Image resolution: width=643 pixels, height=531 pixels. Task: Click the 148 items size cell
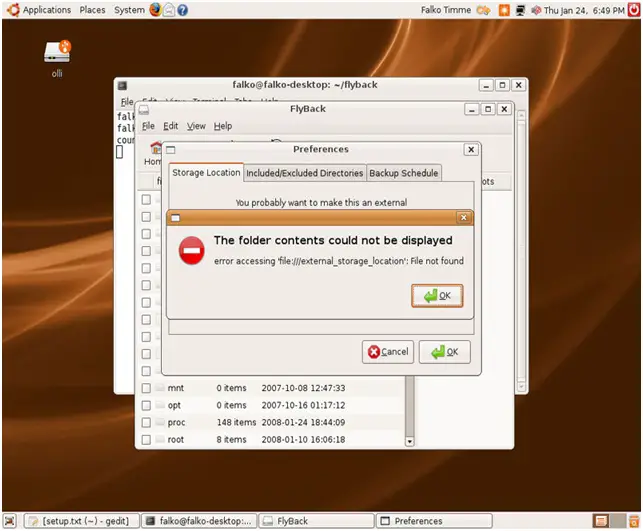click(236, 422)
